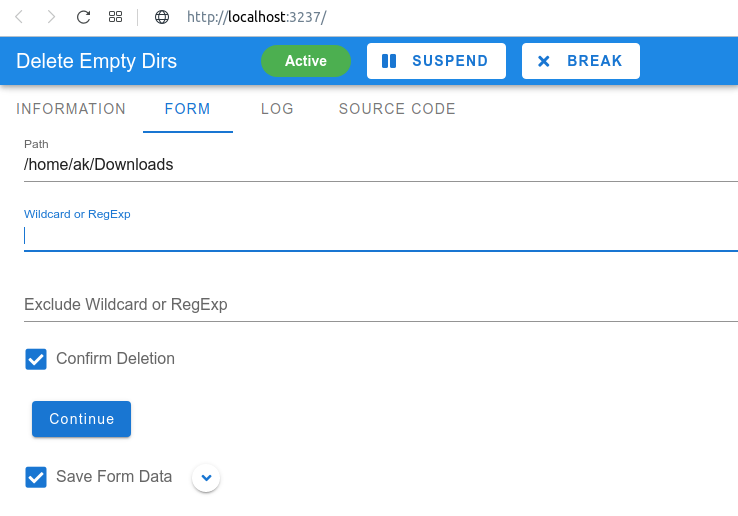Expand the Save Form Data chevron

(206, 478)
